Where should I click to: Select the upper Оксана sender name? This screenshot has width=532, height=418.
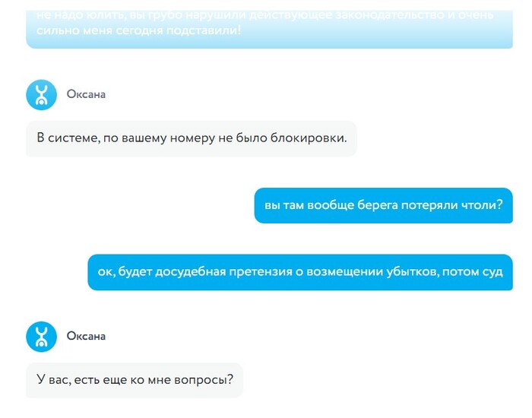point(86,94)
